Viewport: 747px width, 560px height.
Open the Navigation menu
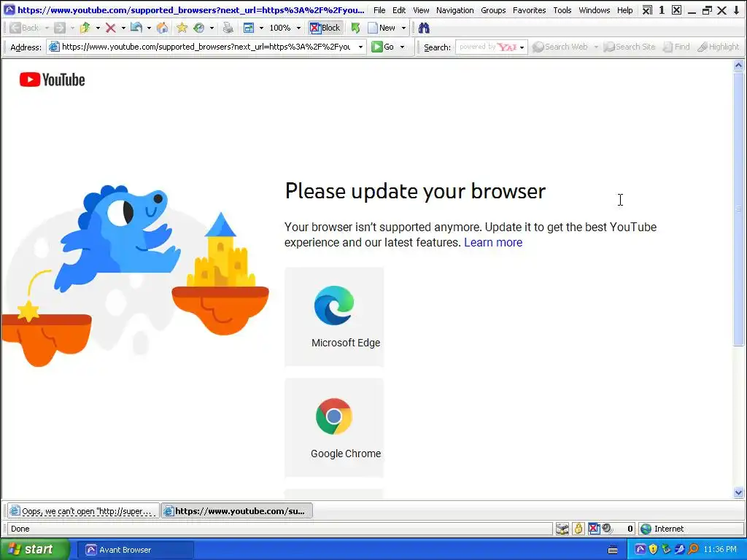(455, 10)
